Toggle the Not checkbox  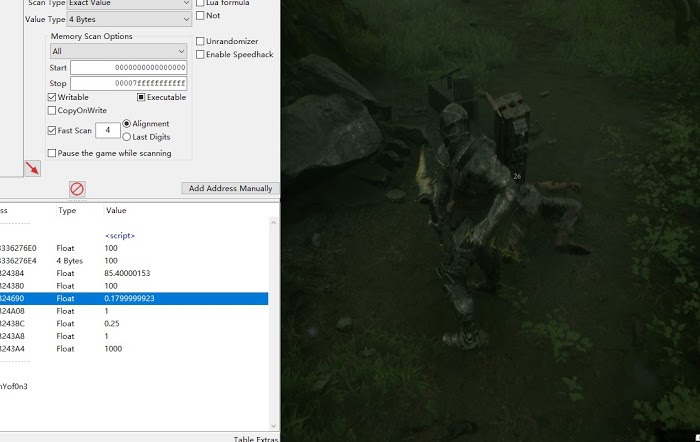(200, 16)
